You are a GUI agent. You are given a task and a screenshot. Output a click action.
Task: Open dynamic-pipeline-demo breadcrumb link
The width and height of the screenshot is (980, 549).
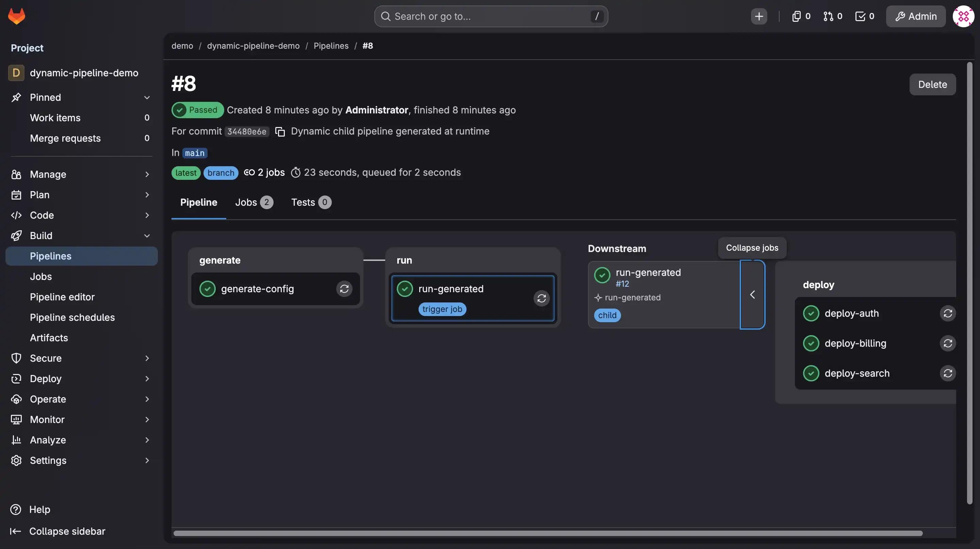tap(254, 46)
